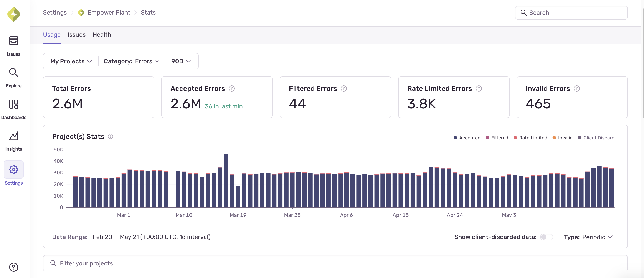Enable show client-discarded data switch
The image size is (644, 278).
tap(546, 237)
